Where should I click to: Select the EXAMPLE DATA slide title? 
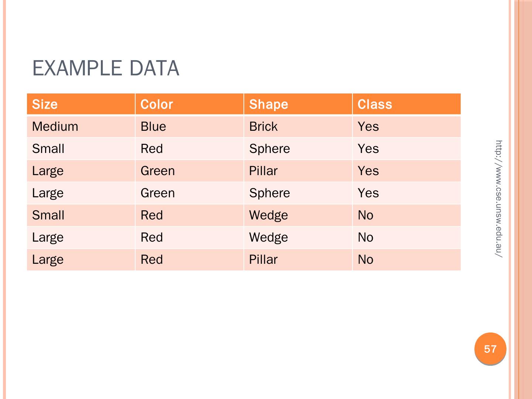point(106,68)
